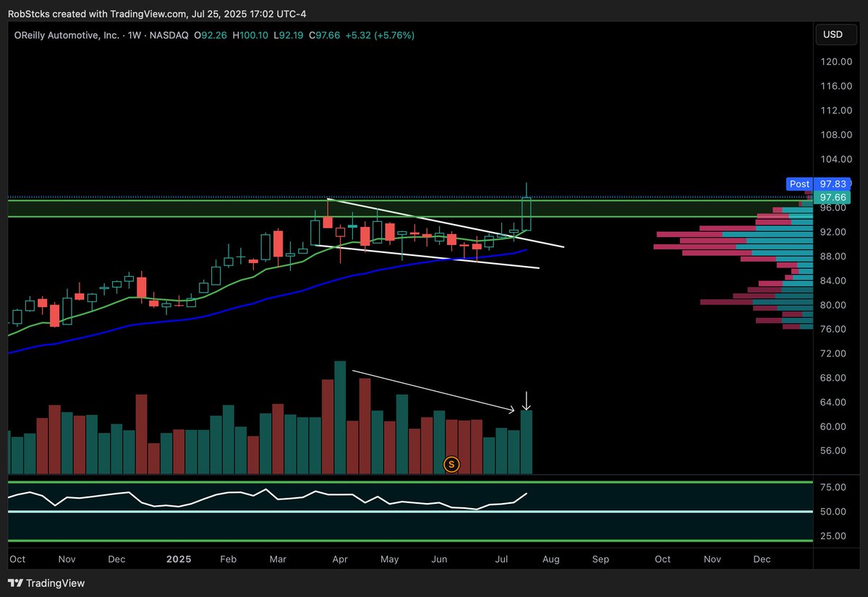Click 84.00 on the price axis
This screenshot has height=597, width=868.
[833, 281]
